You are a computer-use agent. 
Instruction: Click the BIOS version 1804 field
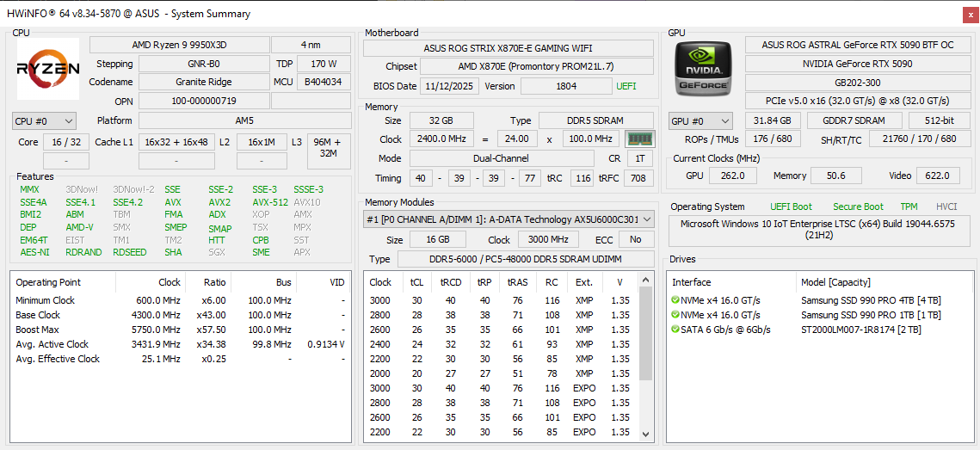pyautogui.click(x=566, y=86)
